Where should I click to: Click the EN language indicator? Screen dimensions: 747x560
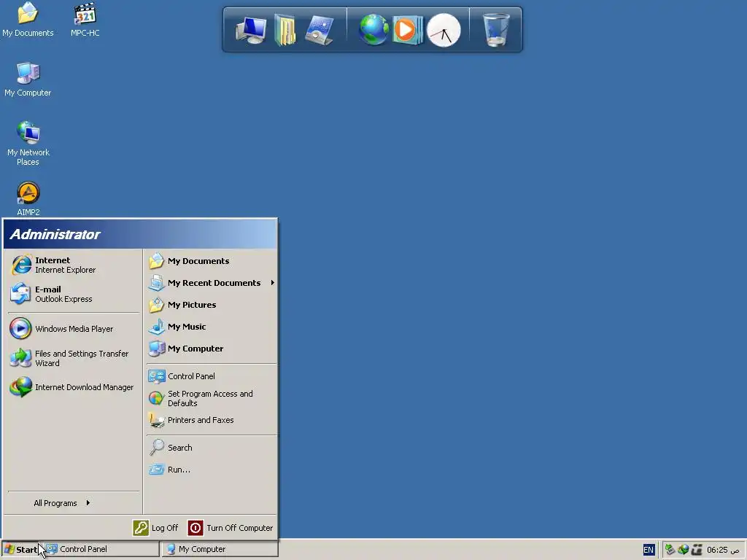coord(649,550)
